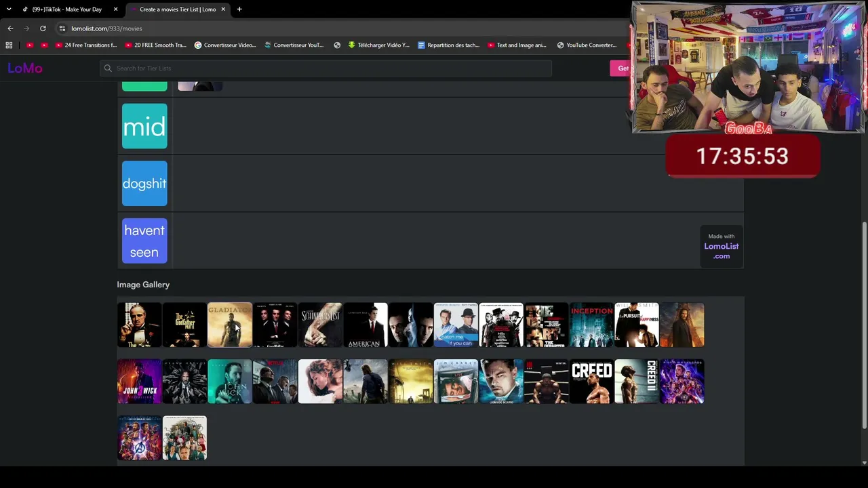The image size is (868, 488).
Task: Click the lomolist.com address bar URL
Action: click(x=106, y=28)
